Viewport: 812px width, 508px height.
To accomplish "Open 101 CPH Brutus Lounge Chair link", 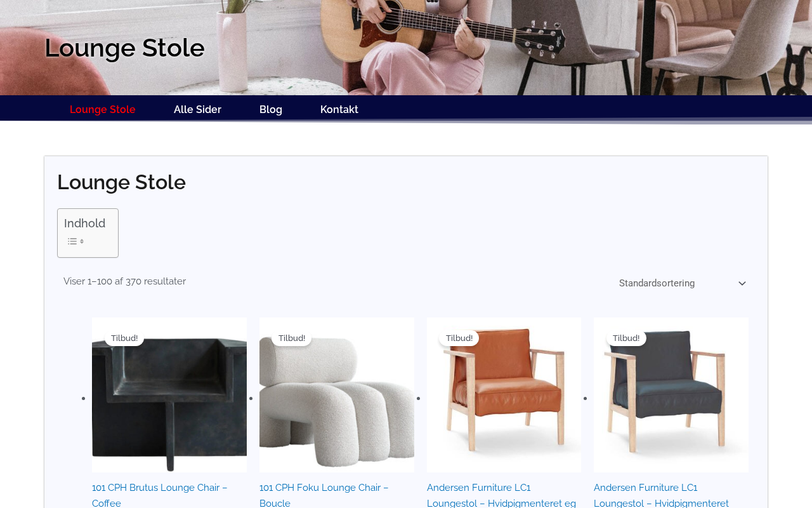I will point(160,495).
